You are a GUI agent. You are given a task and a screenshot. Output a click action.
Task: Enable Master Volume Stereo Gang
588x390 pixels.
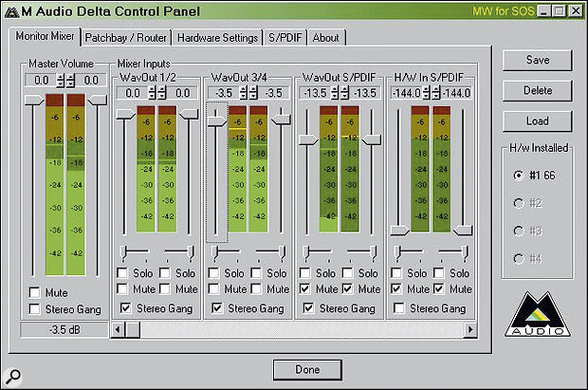[x=34, y=309]
